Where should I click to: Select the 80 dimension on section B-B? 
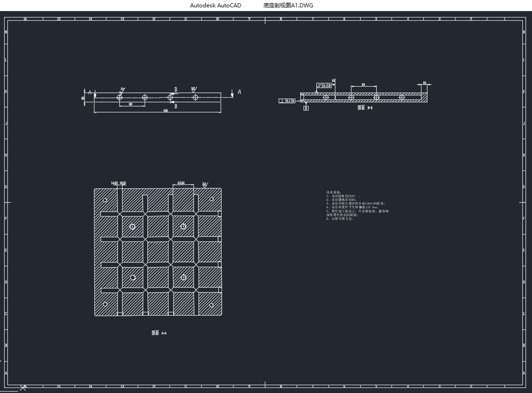pyautogui.click(x=363, y=85)
